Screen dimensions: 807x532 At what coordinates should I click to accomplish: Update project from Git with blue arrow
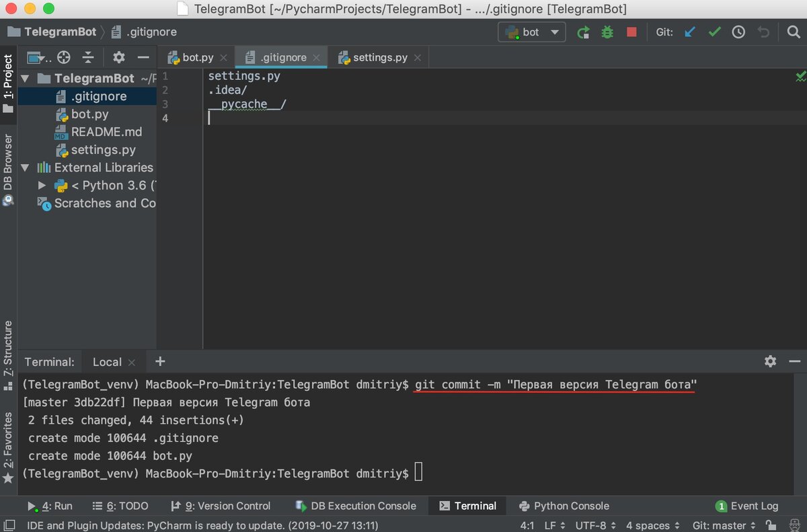(x=689, y=32)
